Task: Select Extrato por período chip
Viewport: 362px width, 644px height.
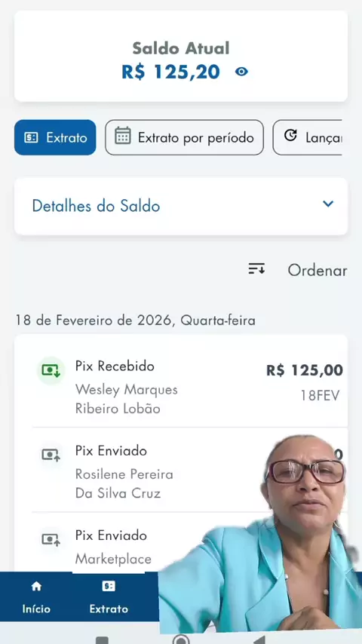Action: coord(185,137)
